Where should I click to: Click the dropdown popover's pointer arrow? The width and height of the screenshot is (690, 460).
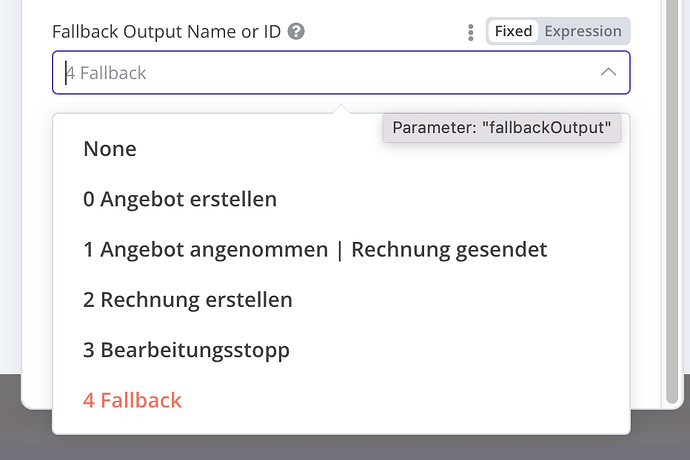coord(341,108)
